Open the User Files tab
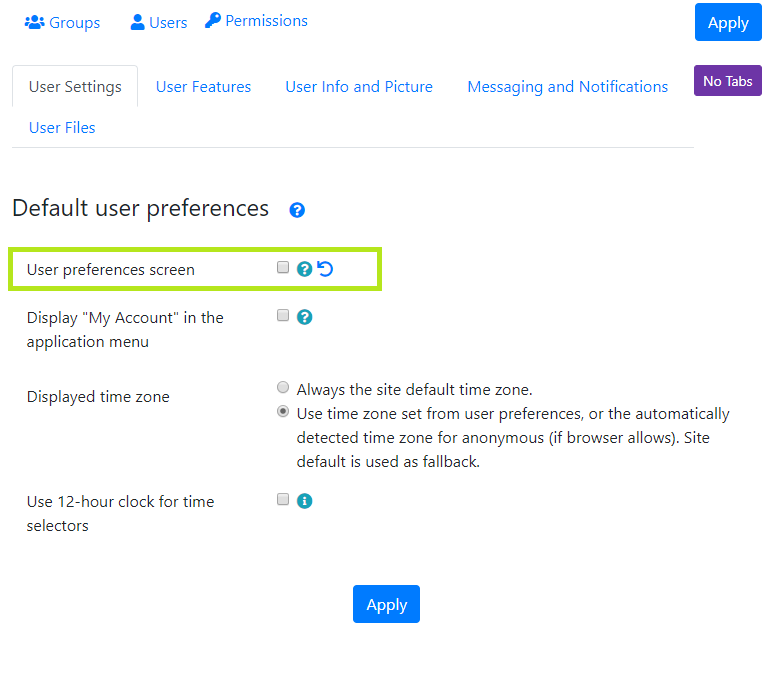The image size is (769, 695). pos(62,128)
